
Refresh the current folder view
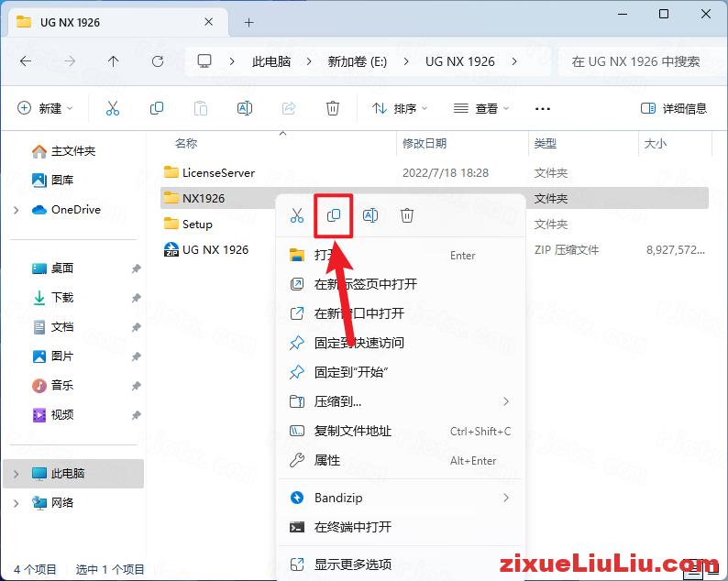pyautogui.click(x=158, y=61)
